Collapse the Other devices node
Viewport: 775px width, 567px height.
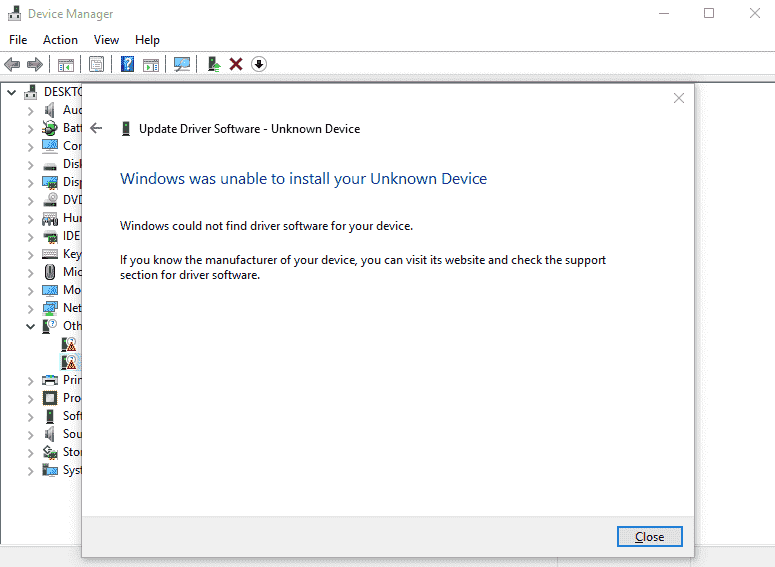31,326
